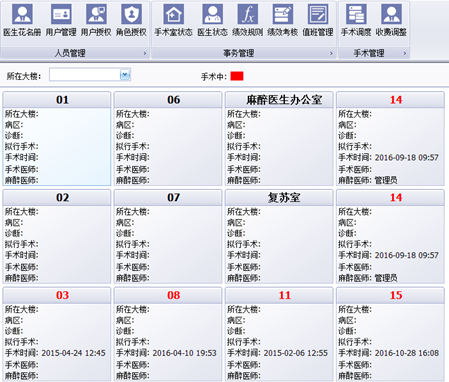This screenshot has height=382, width=449.
Task: Open the 医生花名册 doctor roster icon
Action: point(22,19)
